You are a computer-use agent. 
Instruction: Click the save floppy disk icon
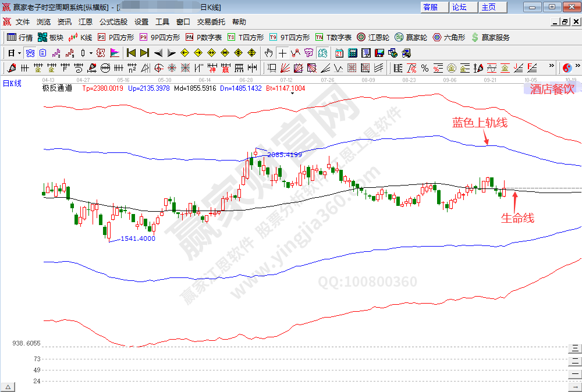click(379, 52)
